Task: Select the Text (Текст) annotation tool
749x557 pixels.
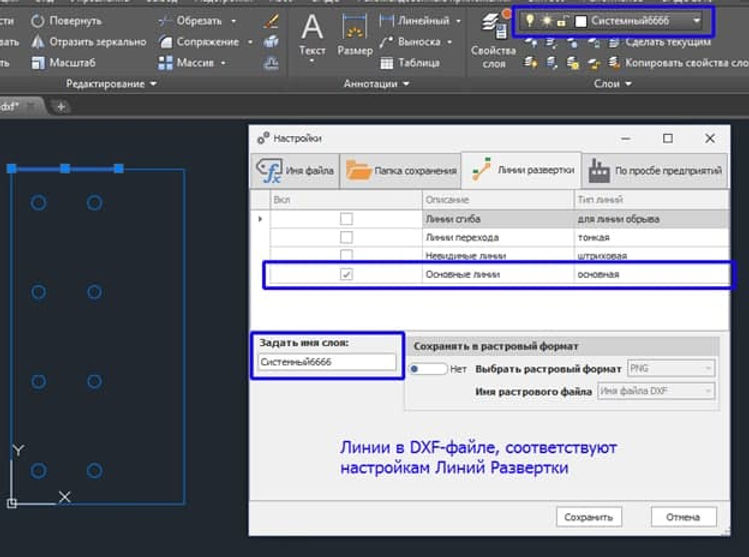Action: 312,34
